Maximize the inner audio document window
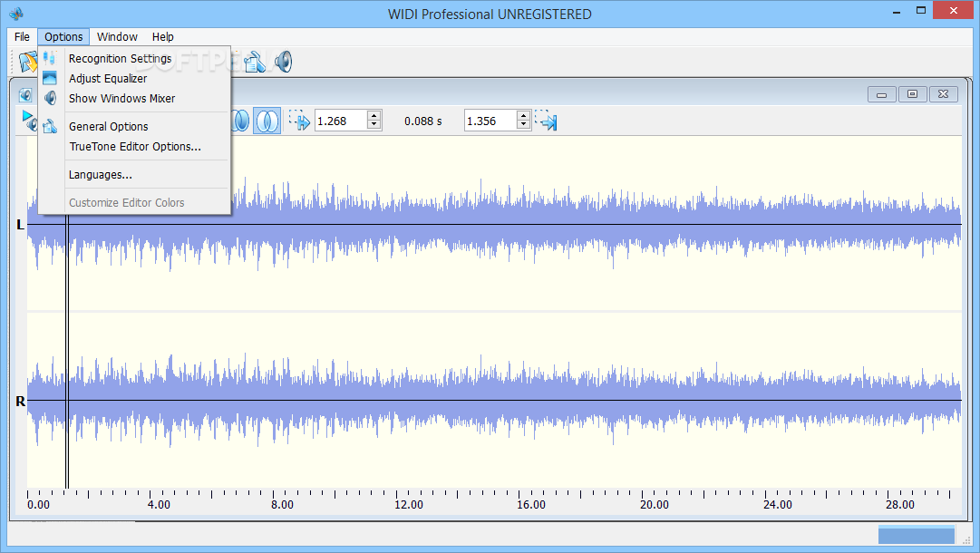 point(913,94)
